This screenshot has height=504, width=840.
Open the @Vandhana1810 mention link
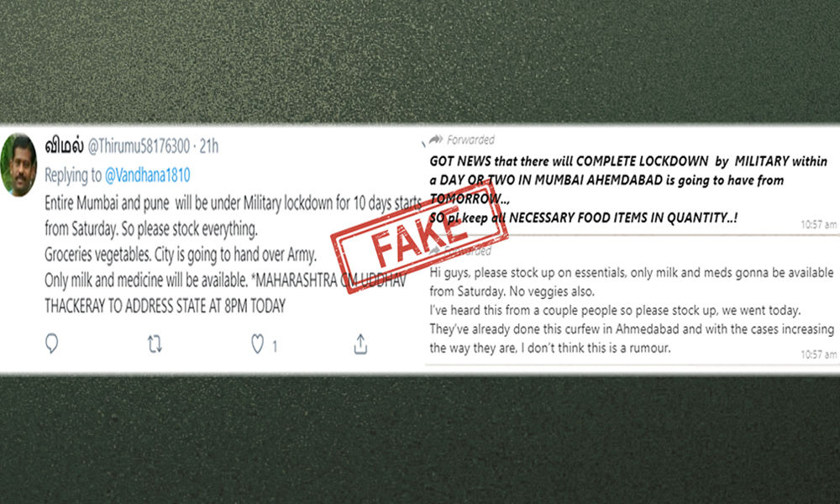(x=147, y=176)
